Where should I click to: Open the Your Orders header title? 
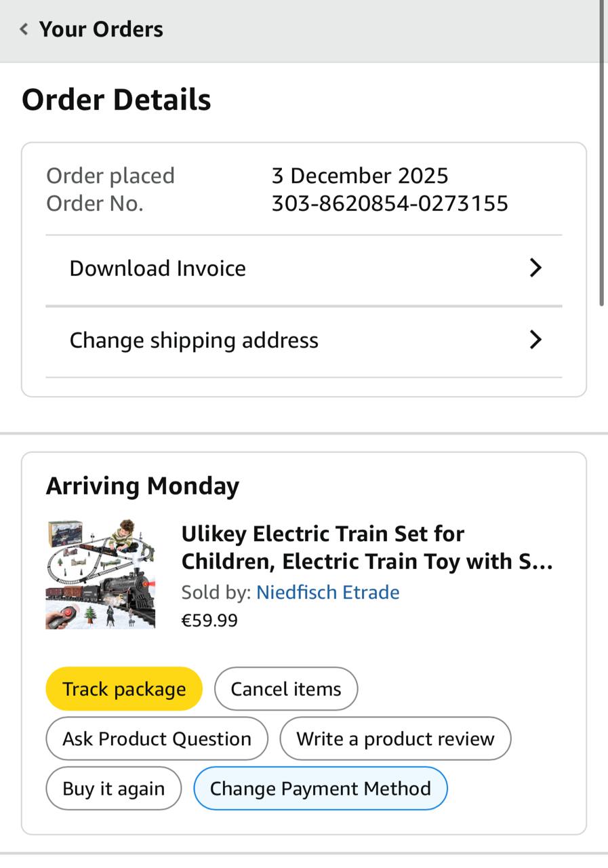(x=101, y=29)
